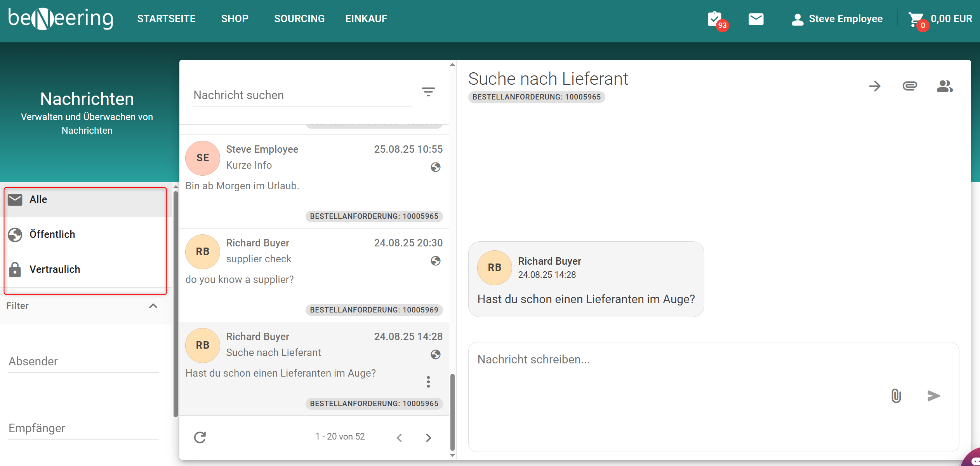980x466 pixels.
Task: Click the 24.08.25 20:30 timestamp
Action: pos(408,243)
